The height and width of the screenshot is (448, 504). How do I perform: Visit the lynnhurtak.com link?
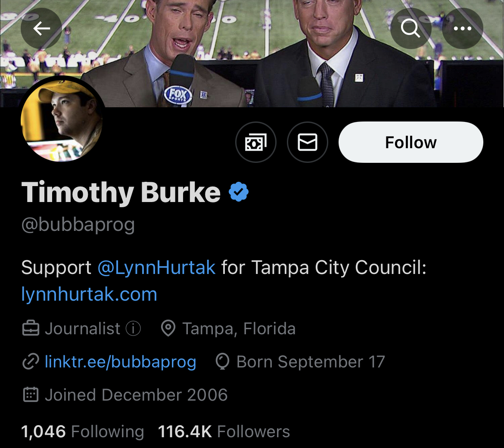(89, 294)
